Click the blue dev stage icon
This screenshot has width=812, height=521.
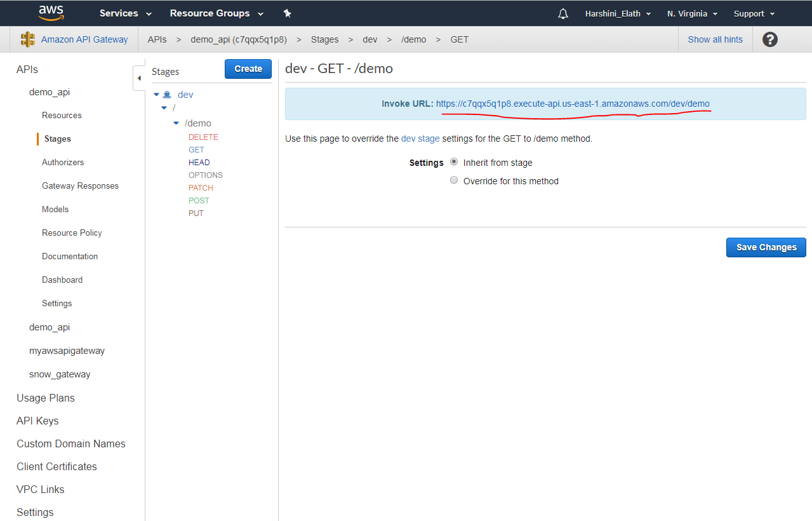pos(166,93)
